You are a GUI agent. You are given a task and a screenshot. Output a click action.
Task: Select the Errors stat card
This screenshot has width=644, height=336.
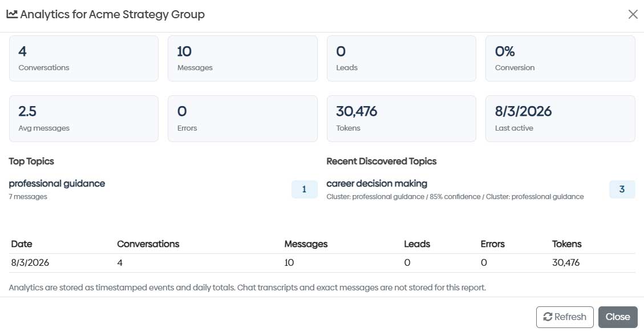pyautogui.click(x=243, y=119)
